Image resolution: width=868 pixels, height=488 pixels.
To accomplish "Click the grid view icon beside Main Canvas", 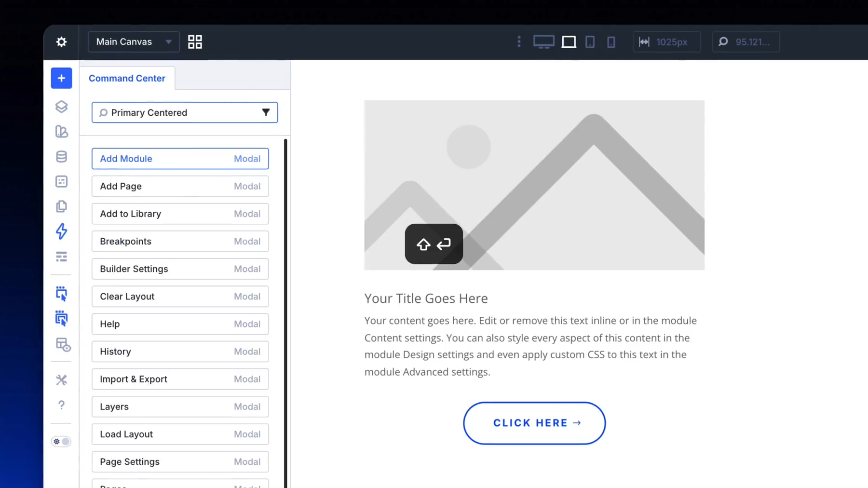I will [x=195, y=42].
